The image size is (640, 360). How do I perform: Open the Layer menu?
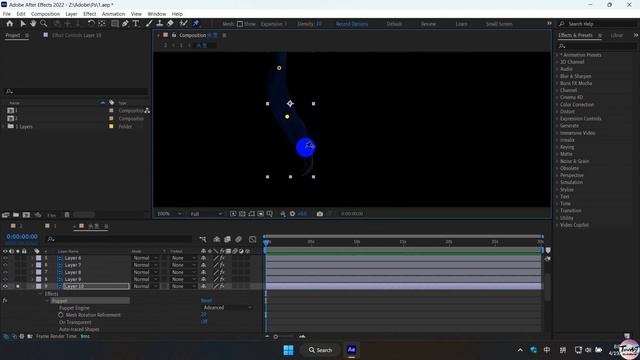(71, 14)
